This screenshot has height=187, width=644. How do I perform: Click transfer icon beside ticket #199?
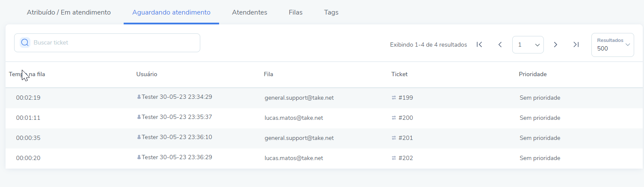click(394, 98)
